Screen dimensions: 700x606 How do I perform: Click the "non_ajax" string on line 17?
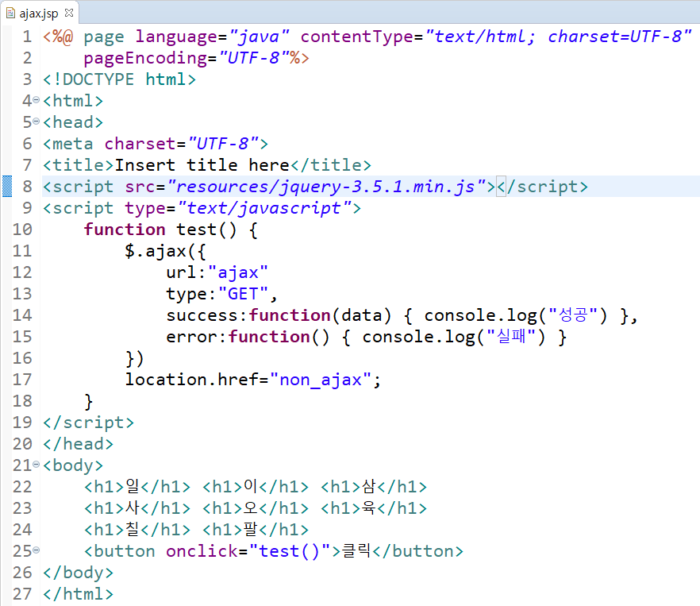click(x=321, y=380)
